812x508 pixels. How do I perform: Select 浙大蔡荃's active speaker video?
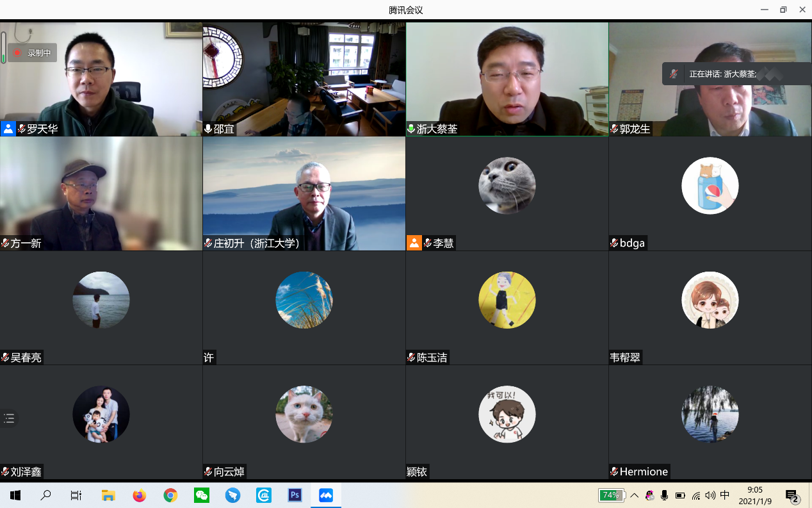507,79
